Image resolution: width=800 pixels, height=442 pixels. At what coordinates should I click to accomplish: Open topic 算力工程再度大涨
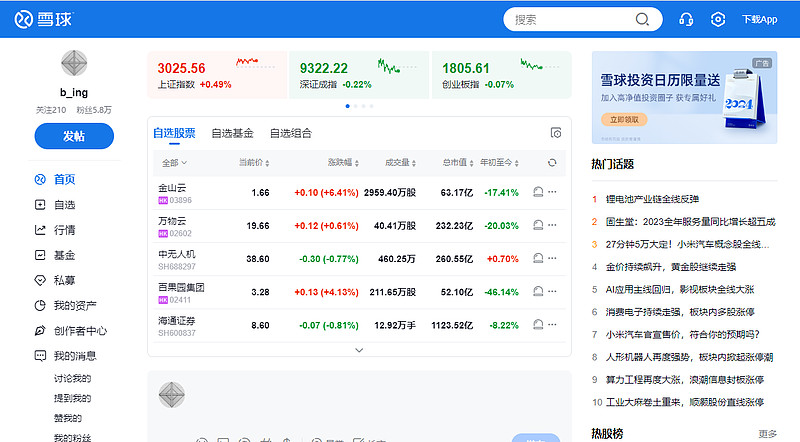(684, 380)
